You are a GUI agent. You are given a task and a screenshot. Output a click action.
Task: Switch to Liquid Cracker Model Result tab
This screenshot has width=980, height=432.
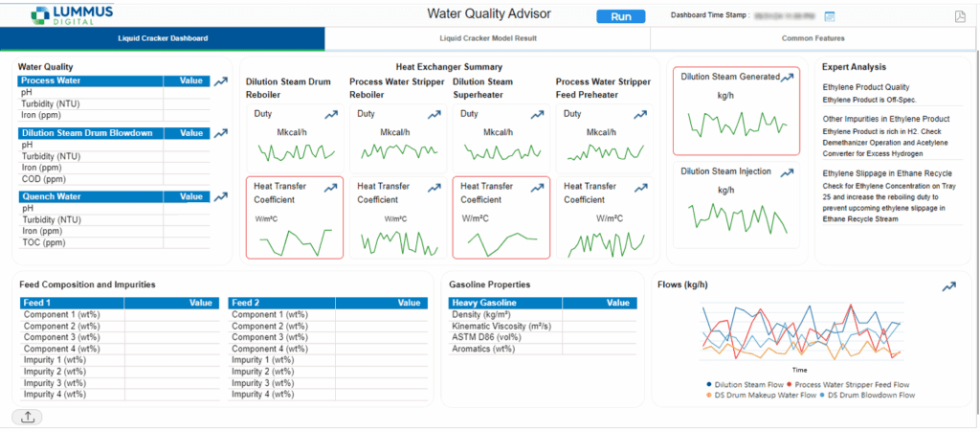487,38
